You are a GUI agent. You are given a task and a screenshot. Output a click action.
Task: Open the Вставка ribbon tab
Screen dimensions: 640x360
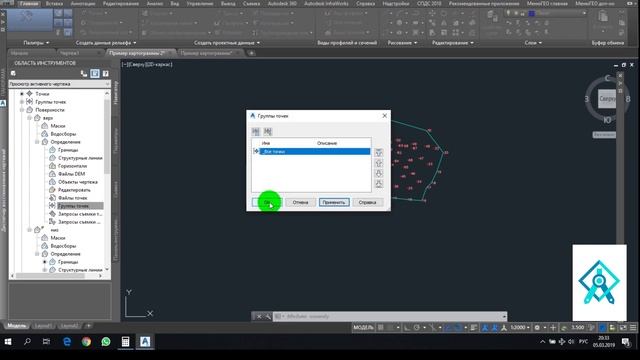(x=54, y=3)
